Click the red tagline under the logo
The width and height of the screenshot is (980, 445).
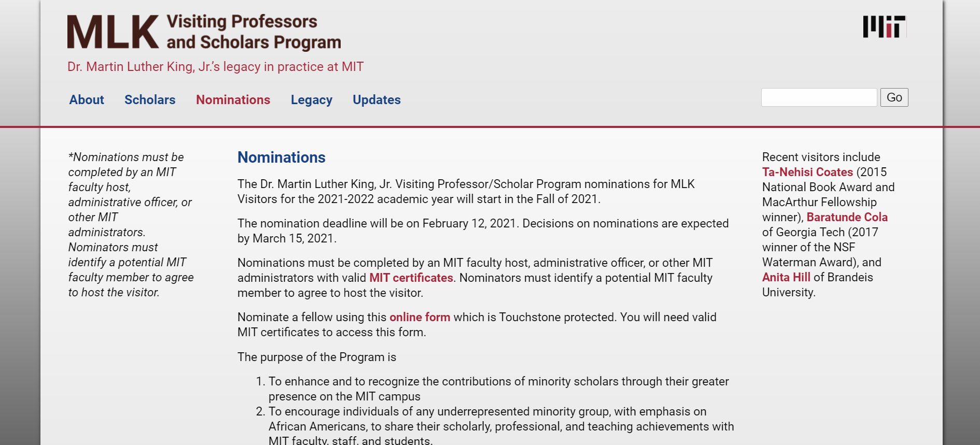tap(215, 67)
